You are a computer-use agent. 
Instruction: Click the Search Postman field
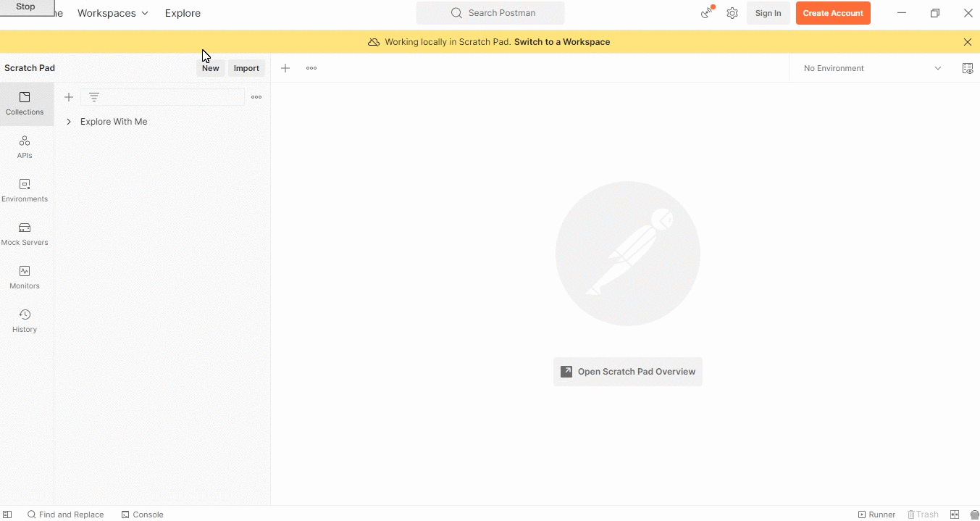coord(490,13)
